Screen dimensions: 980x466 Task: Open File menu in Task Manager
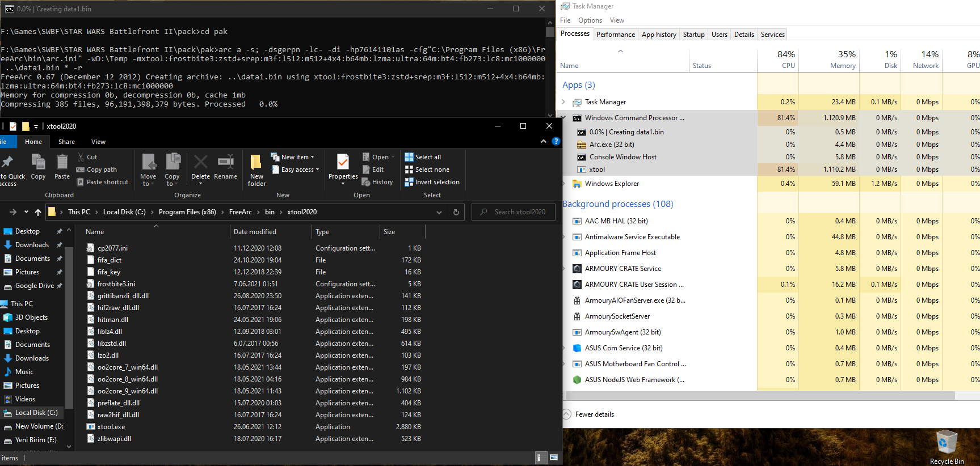click(565, 20)
